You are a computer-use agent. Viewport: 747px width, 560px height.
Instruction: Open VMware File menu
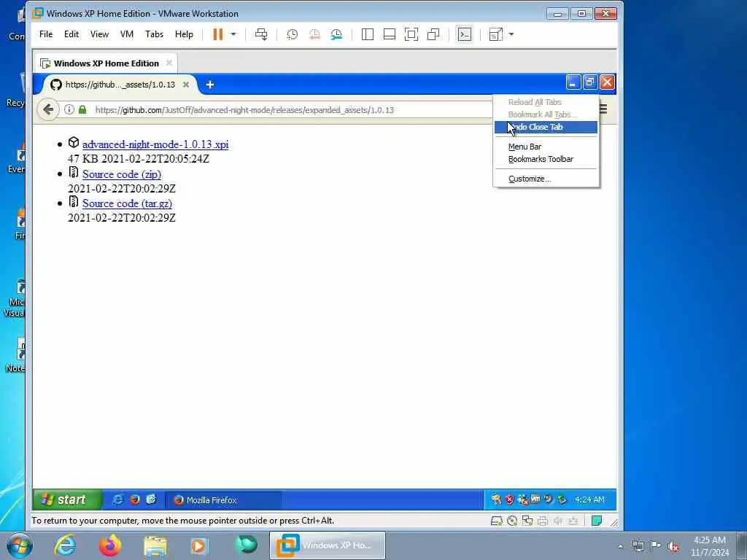(x=46, y=34)
